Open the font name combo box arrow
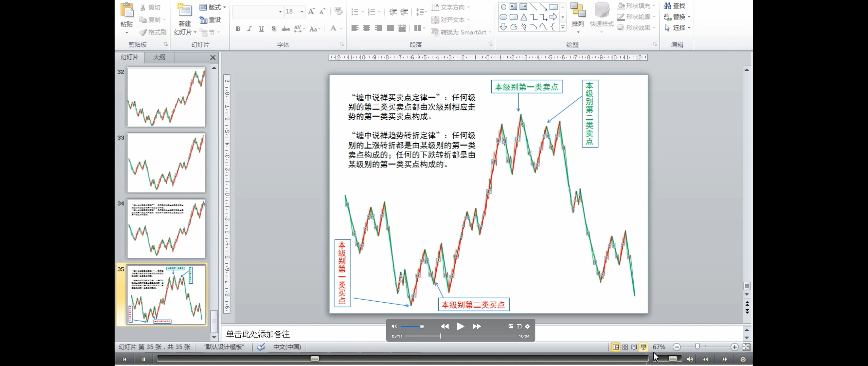Image resolution: width=868 pixels, height=366 pixels. (x=280, y=12)
